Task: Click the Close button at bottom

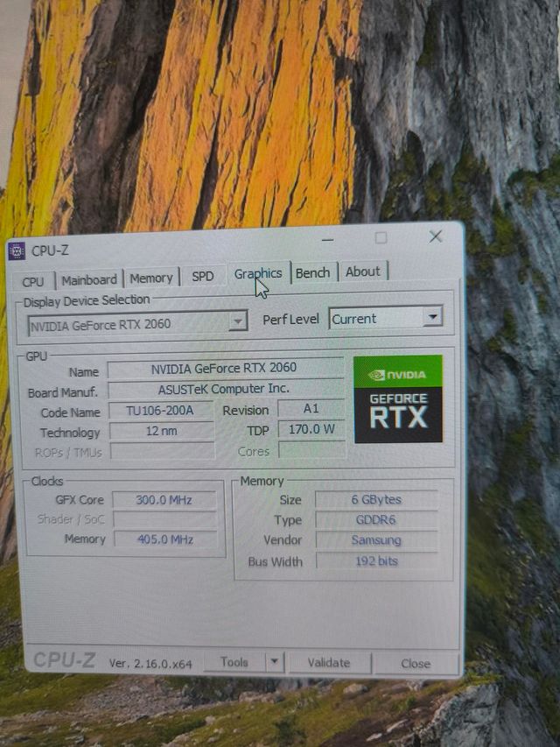Action: click(416, 663)
